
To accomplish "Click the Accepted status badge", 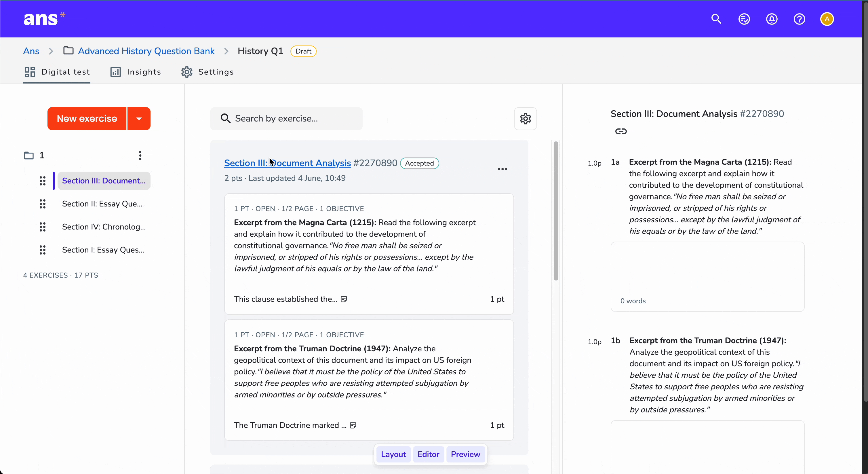I will pos(419,163).
